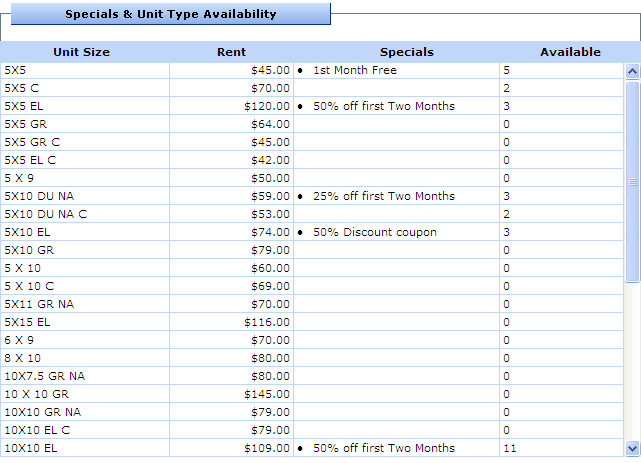Click the Unit Size column header
The width and height of the screenshot is (641, 463).
click(82, 52)
